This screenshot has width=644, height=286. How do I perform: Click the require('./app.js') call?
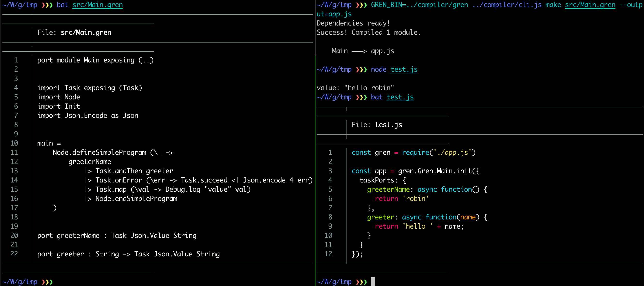tap(438, 152)
